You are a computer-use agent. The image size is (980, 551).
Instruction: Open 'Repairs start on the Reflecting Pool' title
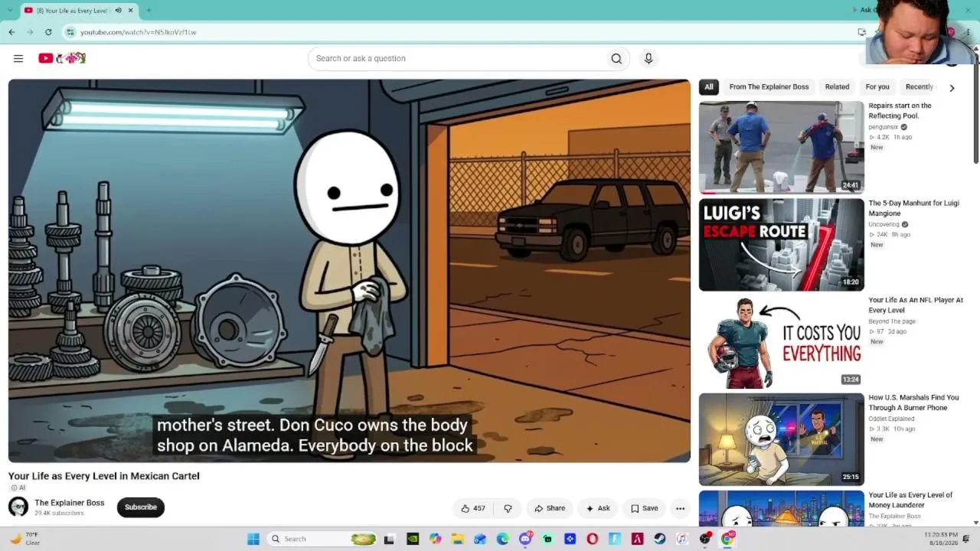[x=900, y=111]
